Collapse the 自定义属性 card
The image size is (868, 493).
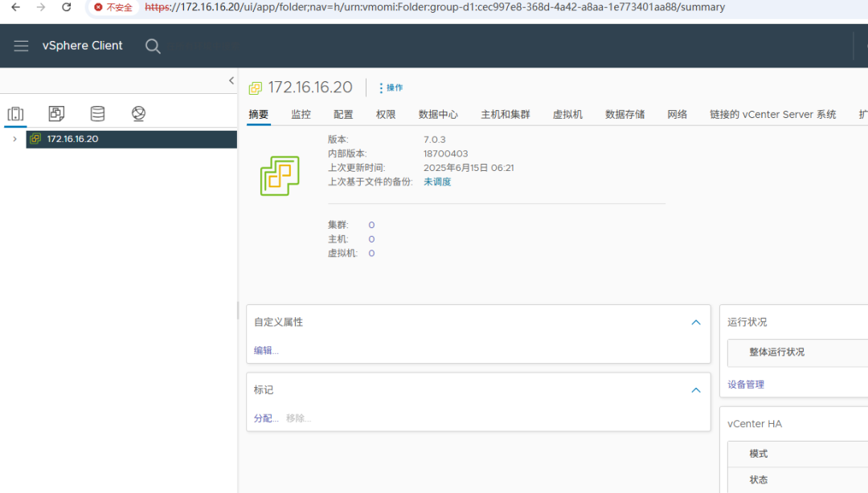[x=696, y=323]
